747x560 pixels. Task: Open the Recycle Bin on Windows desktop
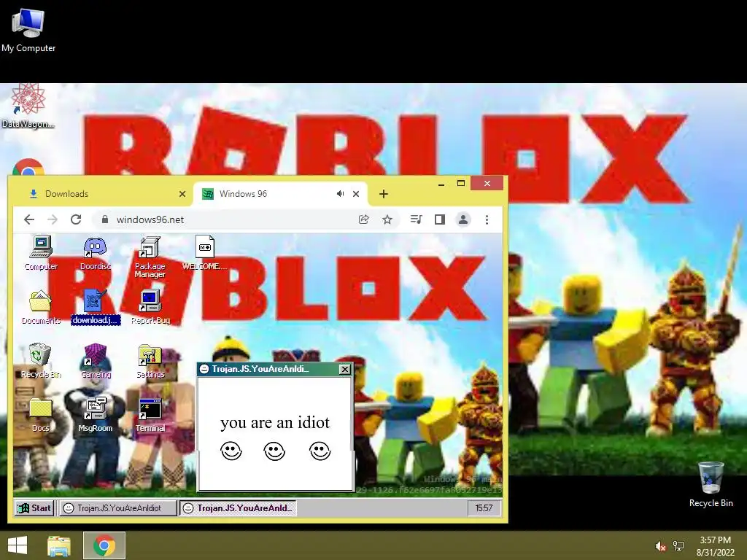pyautogui.click(x=711, y=484)
